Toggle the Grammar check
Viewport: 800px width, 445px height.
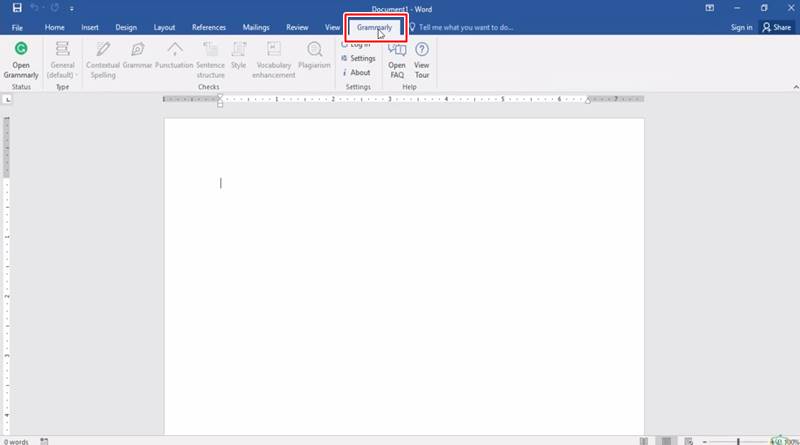pos(137,55)
